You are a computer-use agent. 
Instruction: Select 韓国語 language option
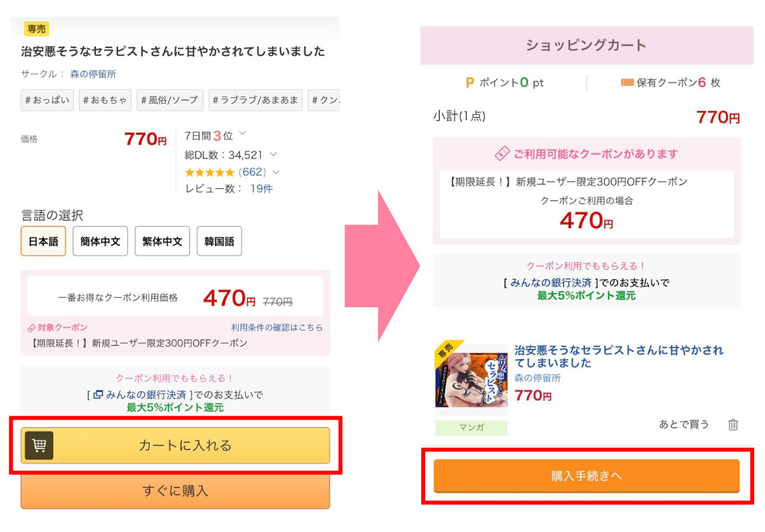click(219, 241)
